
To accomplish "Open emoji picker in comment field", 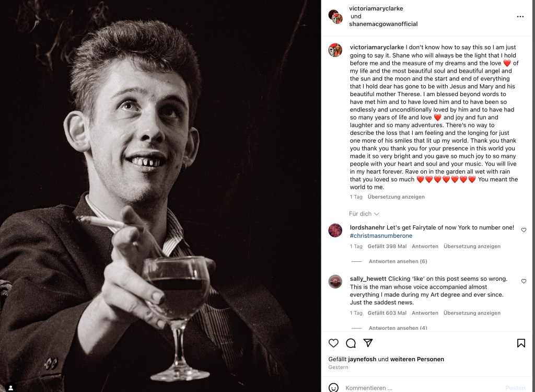I will [x=333, y=387].
